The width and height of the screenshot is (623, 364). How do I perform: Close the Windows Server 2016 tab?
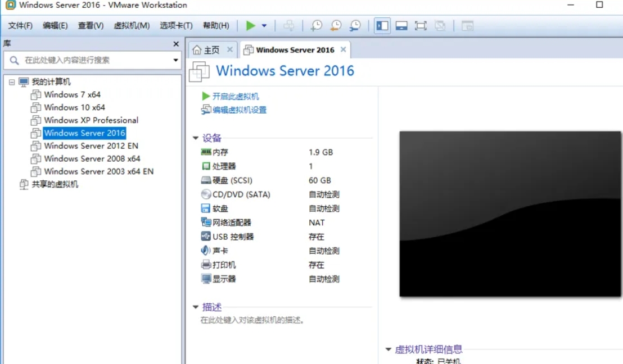[344, 49]
